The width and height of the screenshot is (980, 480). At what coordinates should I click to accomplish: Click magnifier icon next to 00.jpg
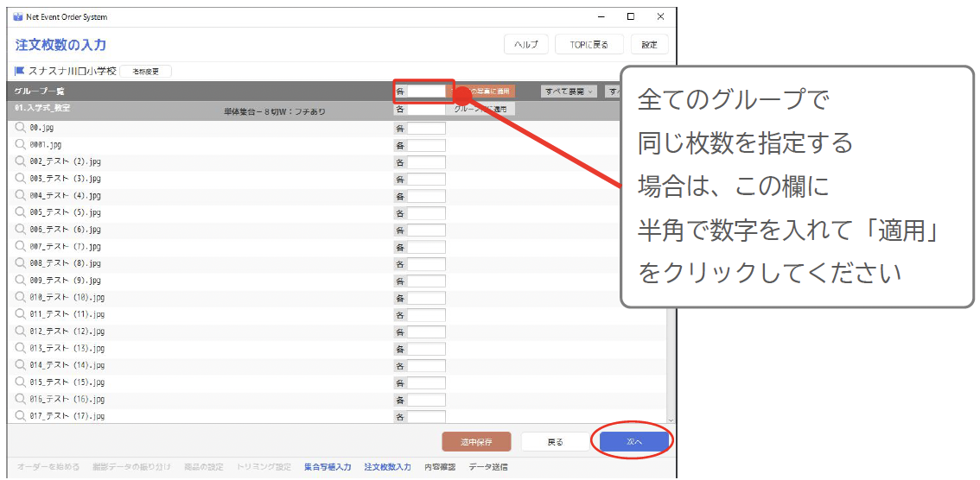click(21, 128)
